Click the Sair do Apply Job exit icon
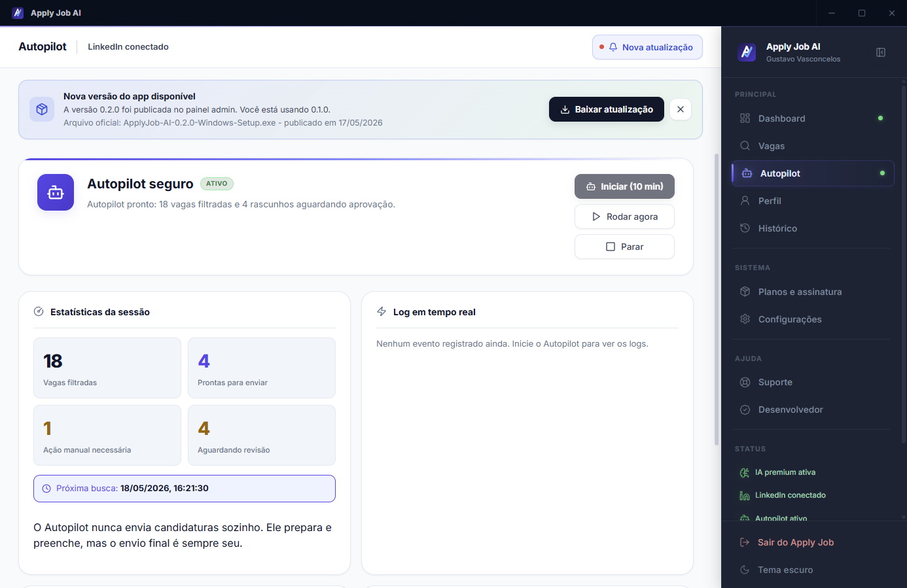The width and height of the screenshot is (907, 588). coord(745,542)
